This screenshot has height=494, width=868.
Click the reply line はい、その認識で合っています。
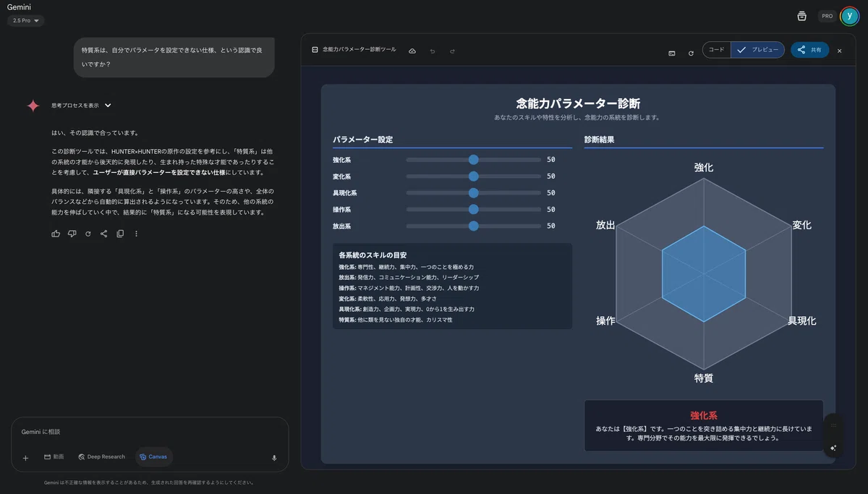(95, 133)
